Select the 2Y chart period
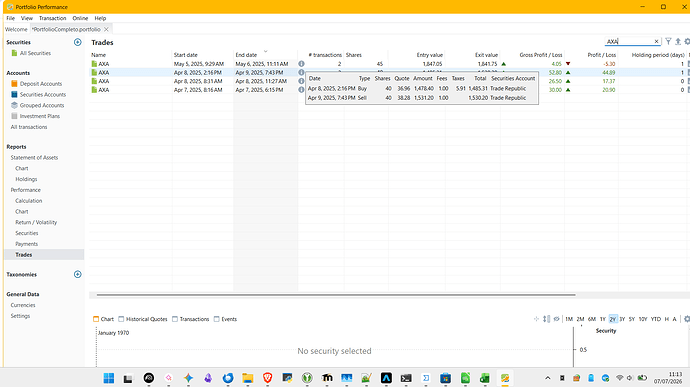 (613, 319)
